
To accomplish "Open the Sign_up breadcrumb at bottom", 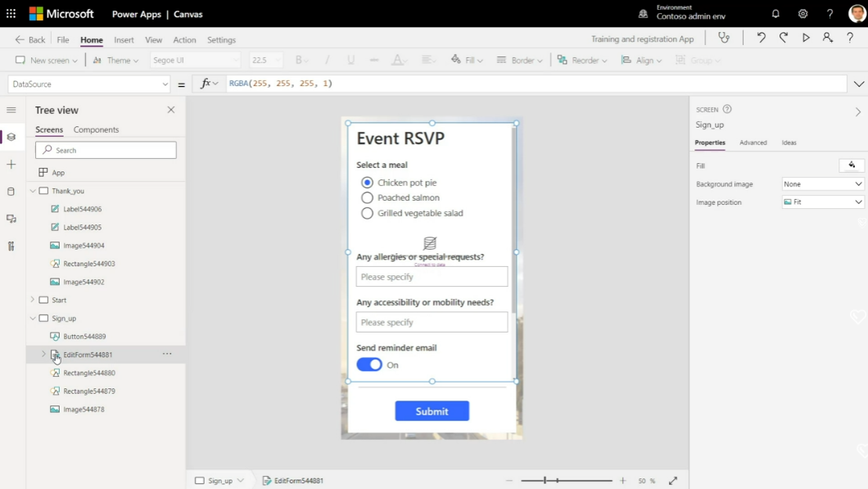I will click(x=219, y=481).
